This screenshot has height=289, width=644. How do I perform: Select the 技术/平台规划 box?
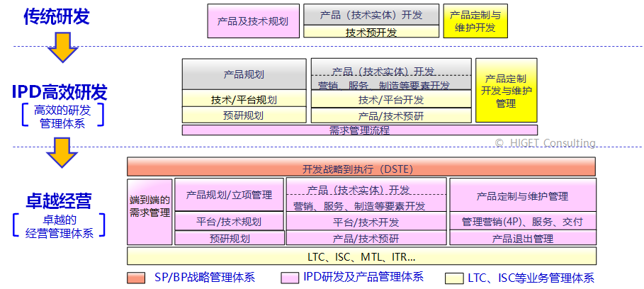tap(244, 98)
